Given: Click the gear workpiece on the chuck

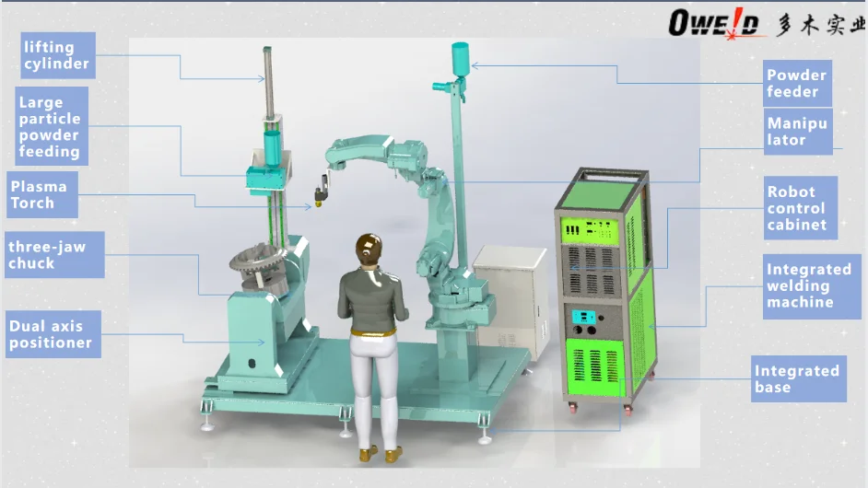Looking at the screenshot, I should (259, 257).
